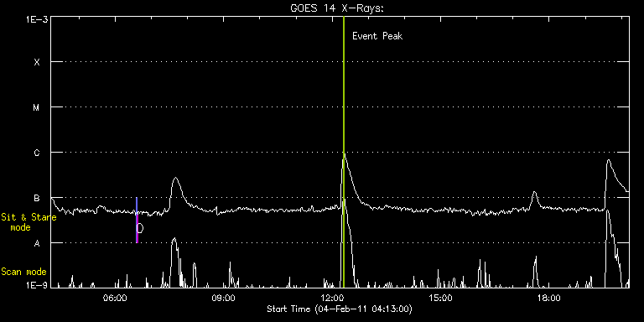This screenshot has width=644, height=322.
Task: Click the 1E-3 top axis value
Action: 37,19
